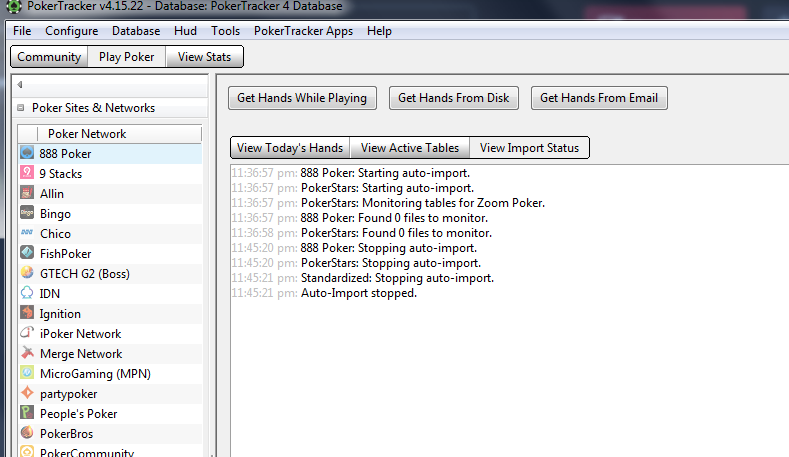The width and height of the screenshot is (789, 457).
Task: Click the partypoker icon
Action: 27,393
